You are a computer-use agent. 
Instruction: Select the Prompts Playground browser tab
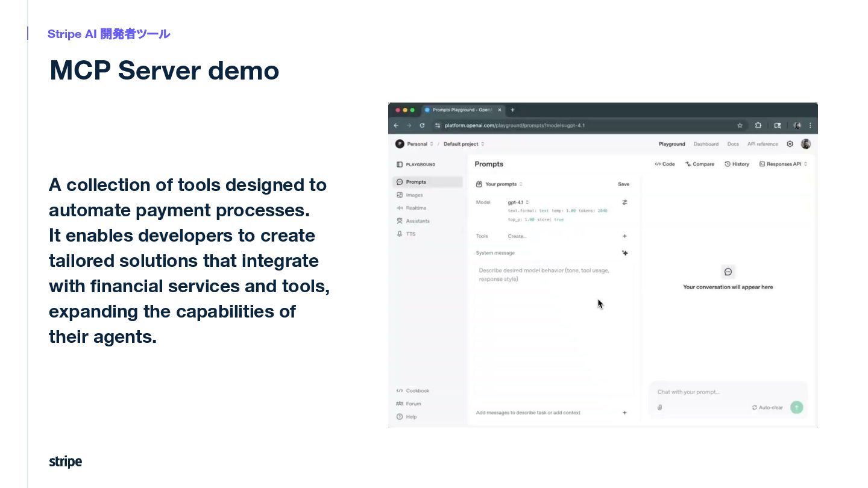[x=462, y=110]
